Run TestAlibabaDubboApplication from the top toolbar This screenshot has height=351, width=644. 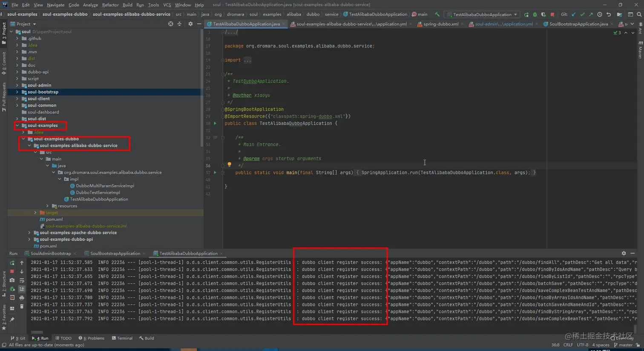(x=526, y=14)
